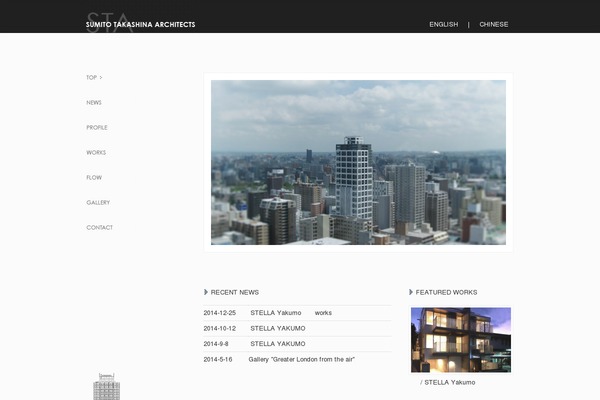Open the PROFILE page

tap(97, 127)
